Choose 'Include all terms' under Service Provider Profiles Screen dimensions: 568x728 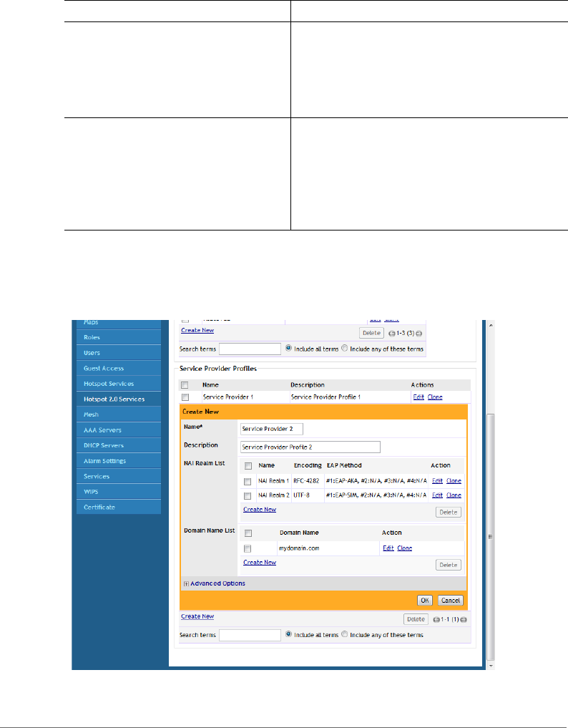288,634
